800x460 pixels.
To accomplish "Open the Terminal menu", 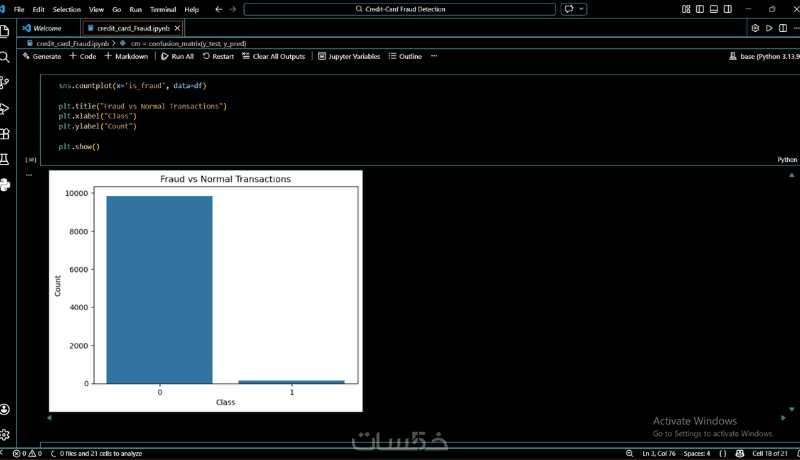I will coord(163,9).
